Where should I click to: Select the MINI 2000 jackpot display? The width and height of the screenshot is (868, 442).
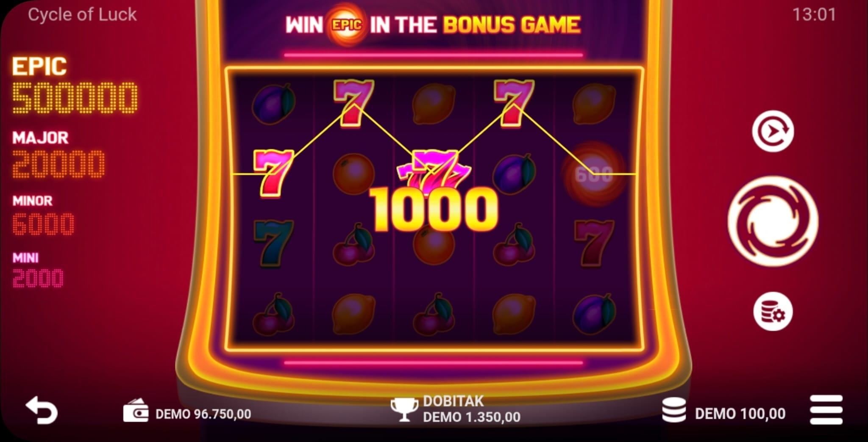pos(38,270)
